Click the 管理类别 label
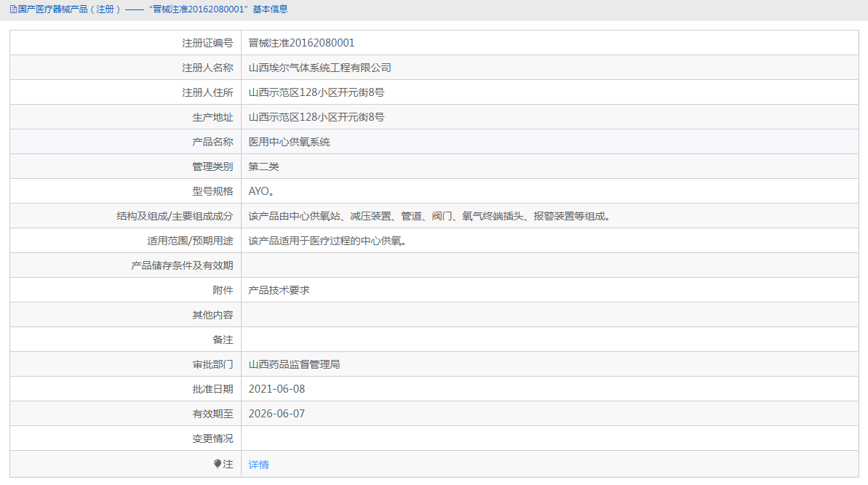 (212, 167)
